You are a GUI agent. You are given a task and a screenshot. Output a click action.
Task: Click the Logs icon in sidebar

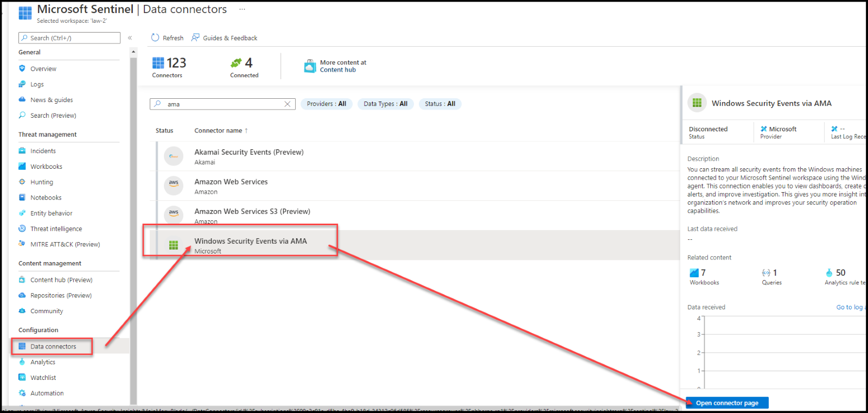22,84
